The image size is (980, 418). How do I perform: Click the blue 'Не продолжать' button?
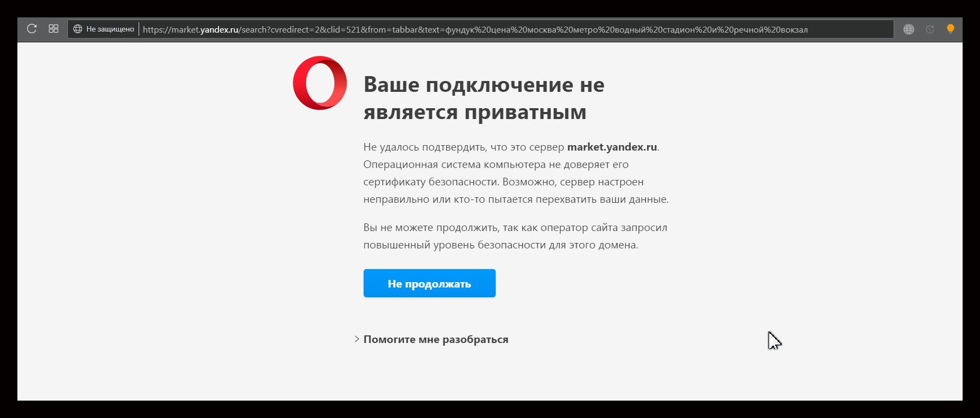click(429, 283)
